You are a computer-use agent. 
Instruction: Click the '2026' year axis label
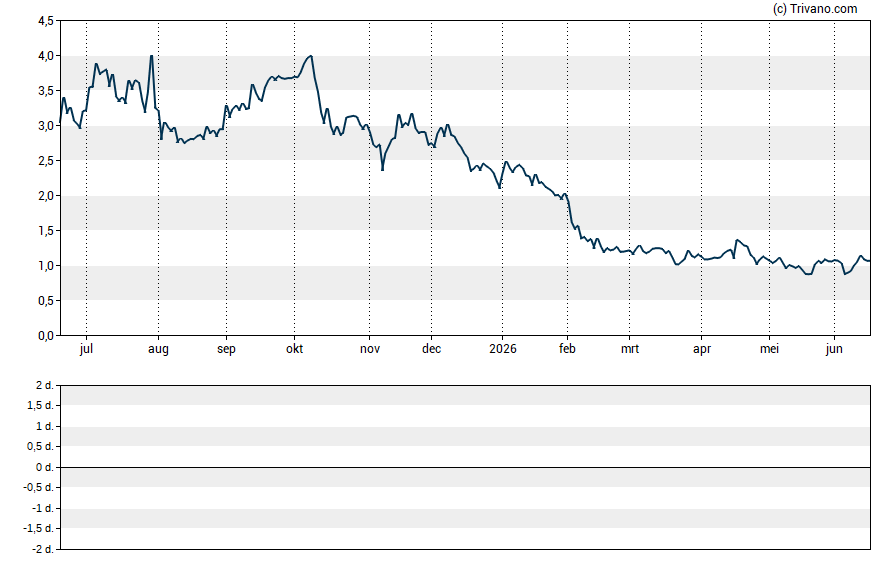[503, 349]
